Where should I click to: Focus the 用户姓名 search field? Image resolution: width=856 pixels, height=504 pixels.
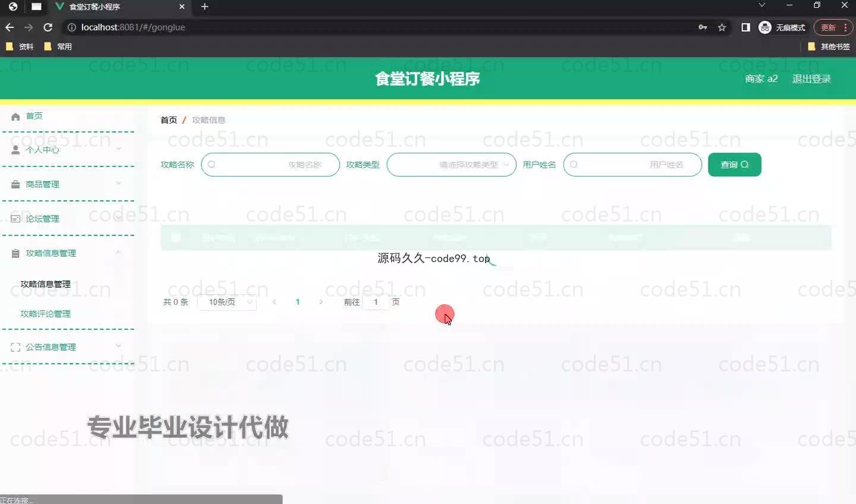[x=632, y=165]
